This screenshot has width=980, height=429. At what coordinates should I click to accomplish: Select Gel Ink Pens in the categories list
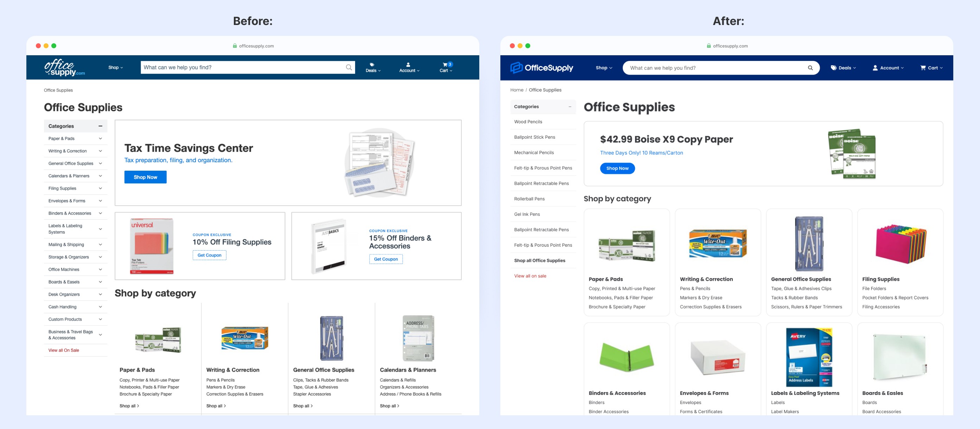[x=527, y=214]
